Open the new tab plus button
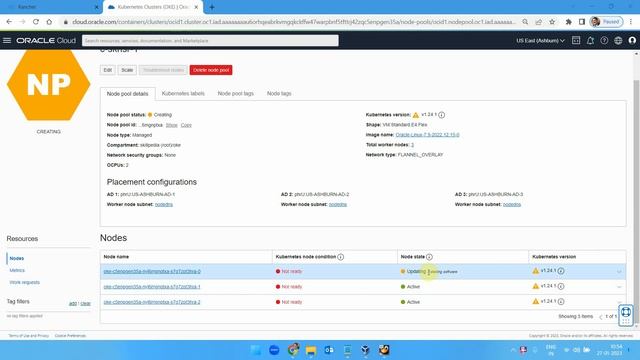The width and height of the screenshot is (640, 360). click(212, 7)
